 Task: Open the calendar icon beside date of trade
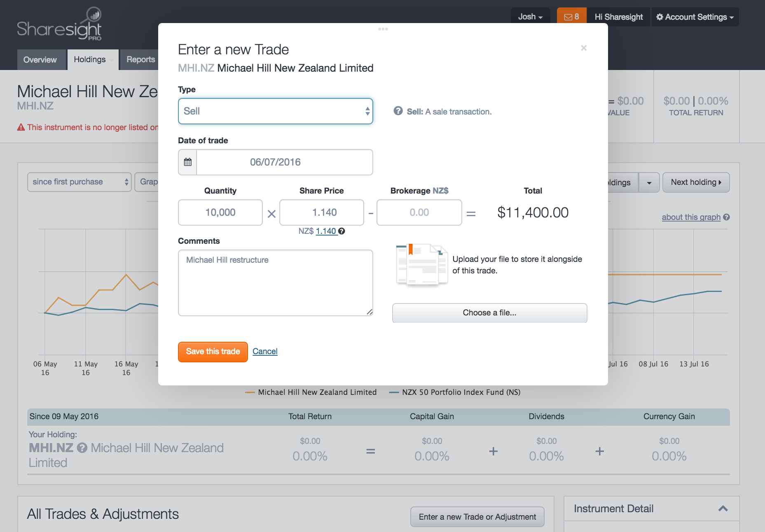pyautogui.click(x=187, y=162)
